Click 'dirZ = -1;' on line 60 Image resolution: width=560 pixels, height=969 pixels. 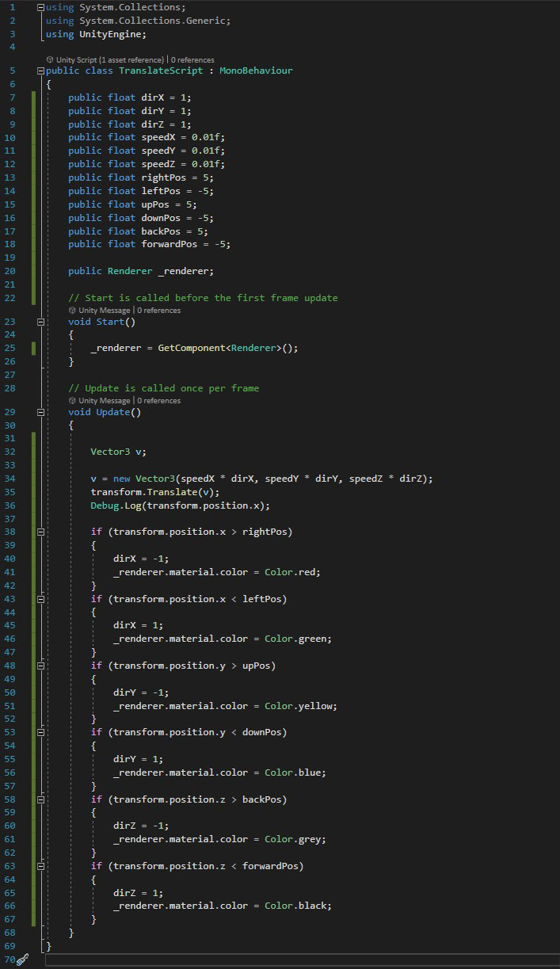(141, 826)
